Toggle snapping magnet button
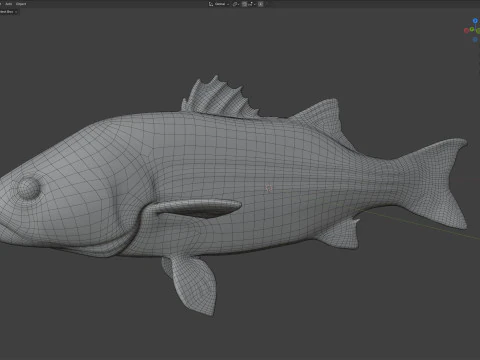The width and height of the screenshot is (480, 360). pos(245,4)
